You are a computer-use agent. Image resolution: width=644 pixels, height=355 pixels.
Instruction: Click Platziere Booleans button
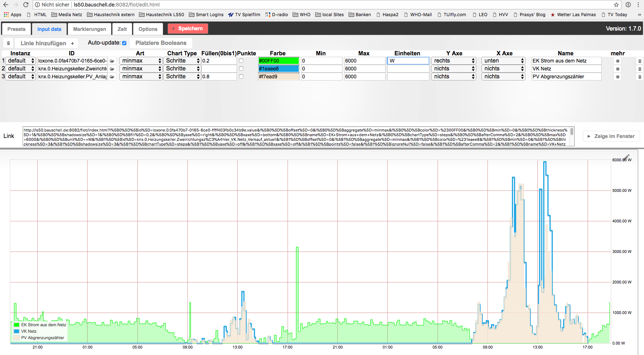coord(161,43)
